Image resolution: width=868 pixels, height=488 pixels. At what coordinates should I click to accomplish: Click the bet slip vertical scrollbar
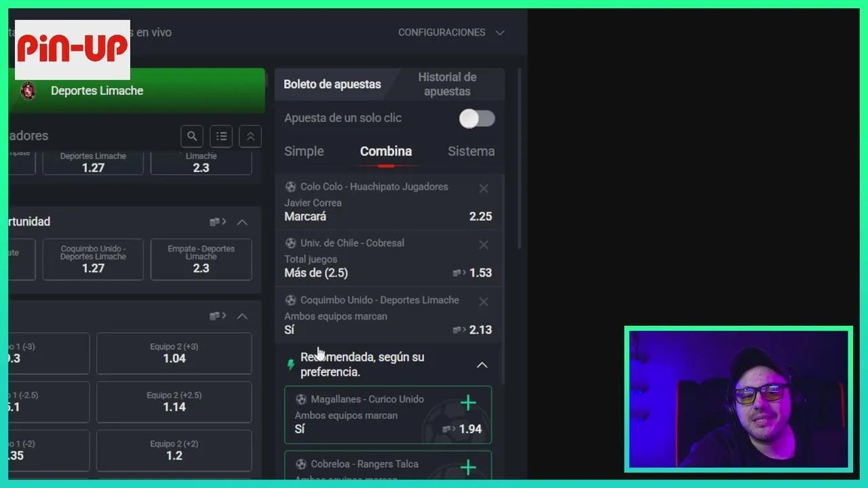519,157
